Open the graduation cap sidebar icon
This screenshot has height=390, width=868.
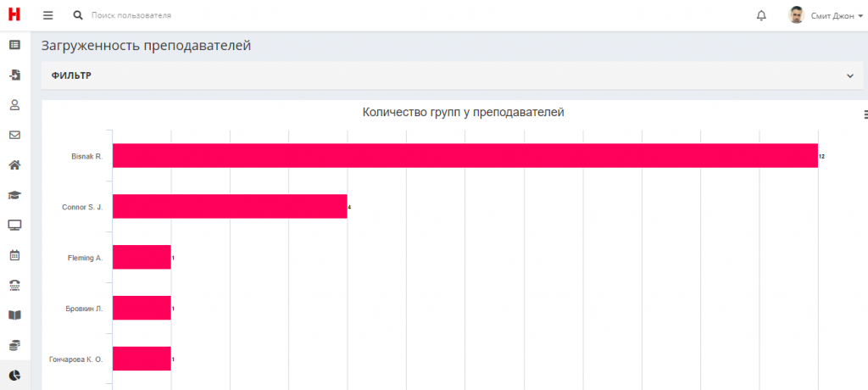click(x=14, y=195)
